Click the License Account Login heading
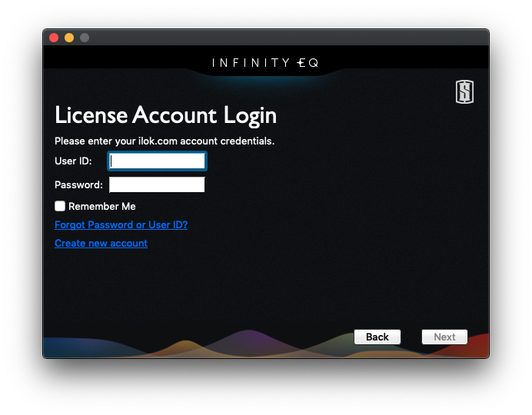Screen dimensions: 532x415 [x=165, y=115]
